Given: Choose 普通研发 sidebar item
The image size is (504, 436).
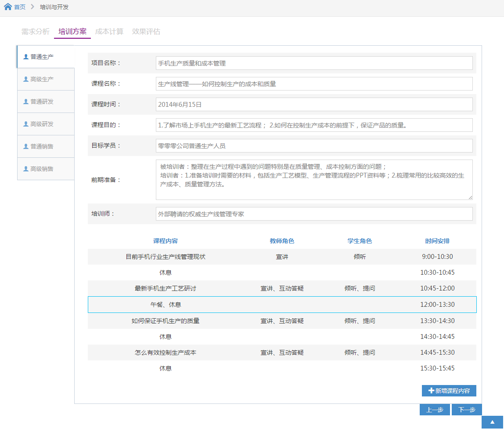Looking at the screenshot, I should pos(46,102).
